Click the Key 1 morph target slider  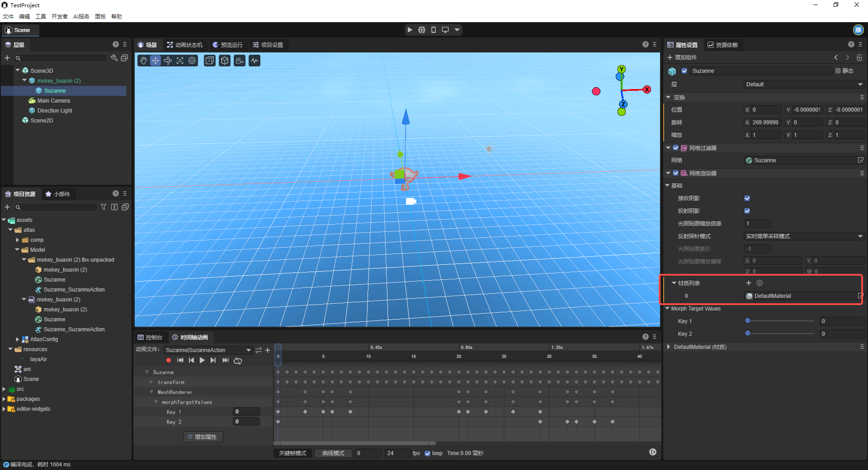point(780,321)
